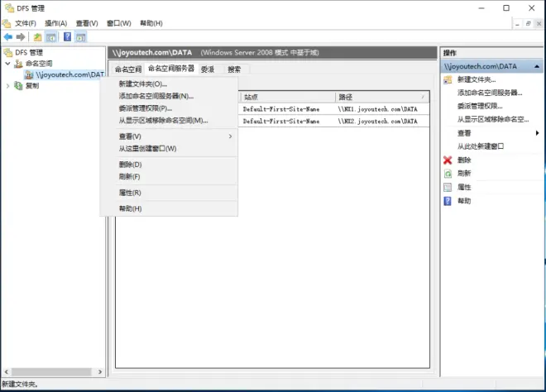Click the MDI child restore button

point(529,24)
